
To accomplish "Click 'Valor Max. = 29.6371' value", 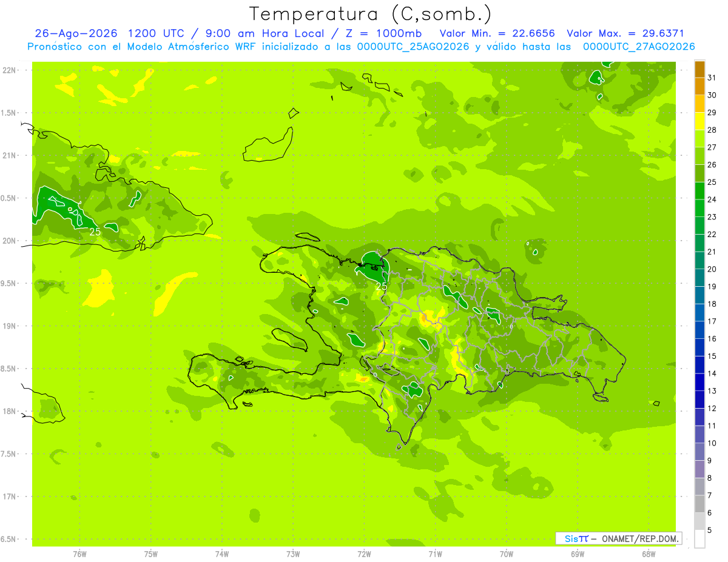I will [x=625, y=34].
